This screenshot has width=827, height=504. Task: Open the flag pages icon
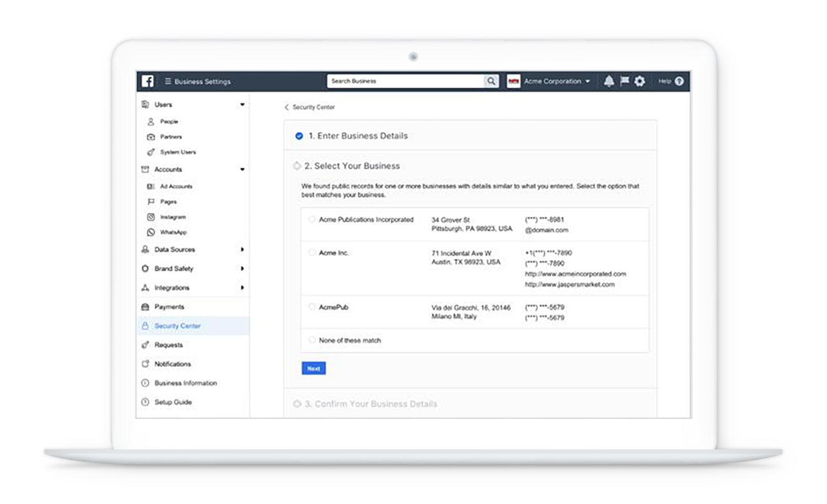click(624, 81)
